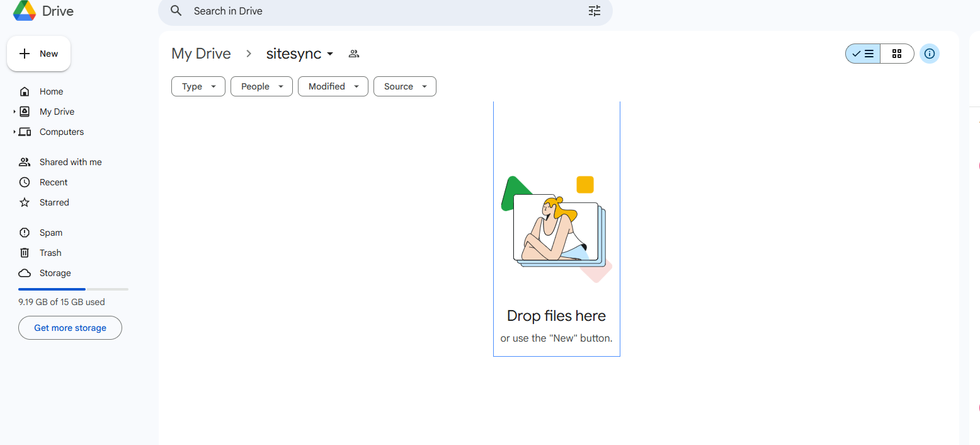Click the Shared with me people icon
Viewport: 980px width, 445px height.
coord(25,162)
